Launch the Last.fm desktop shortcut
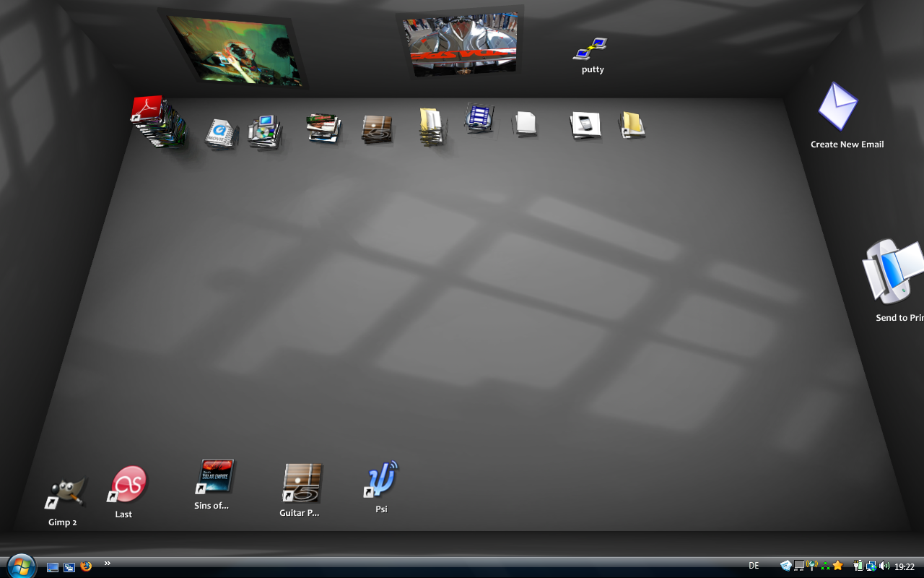The height and width of the screenshot is (578, 924). coord(128,484)
